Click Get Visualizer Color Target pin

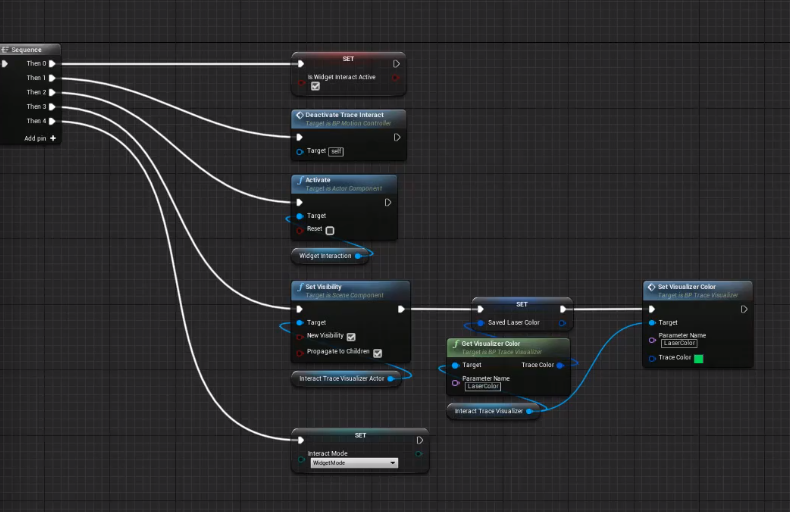(455, 365)
